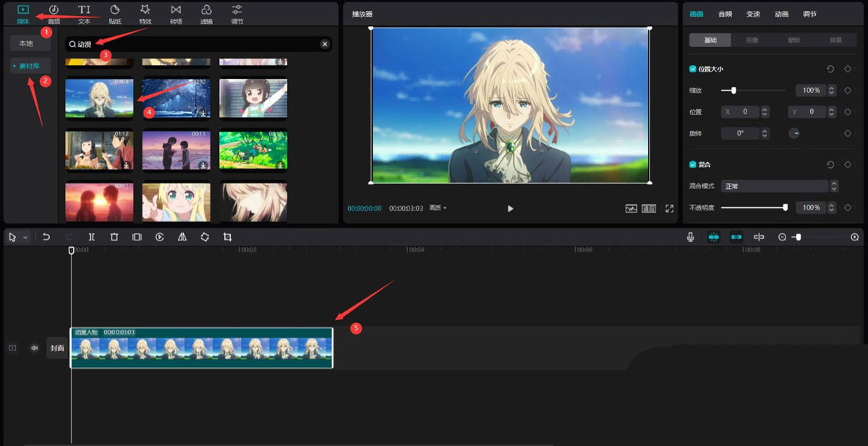
Task: Click the 缩放 percentage stepper arrows
Action: pos(830,91)
